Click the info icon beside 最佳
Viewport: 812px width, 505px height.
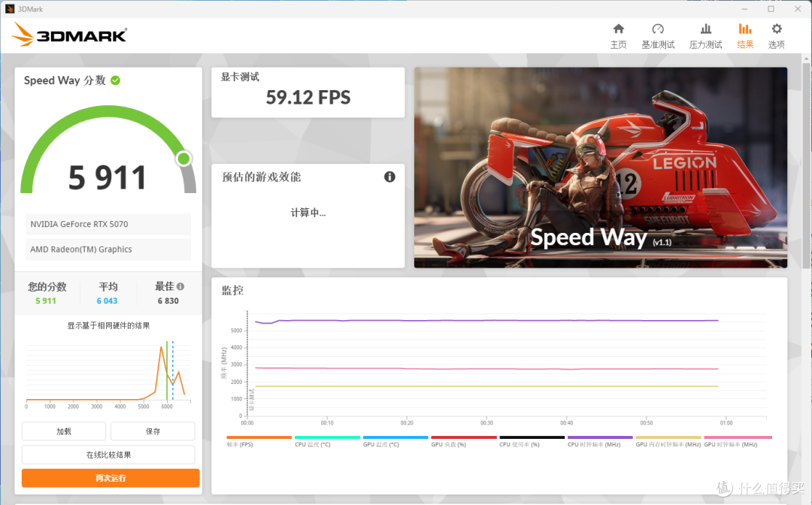pyautogui.click(x=180, y=286)
